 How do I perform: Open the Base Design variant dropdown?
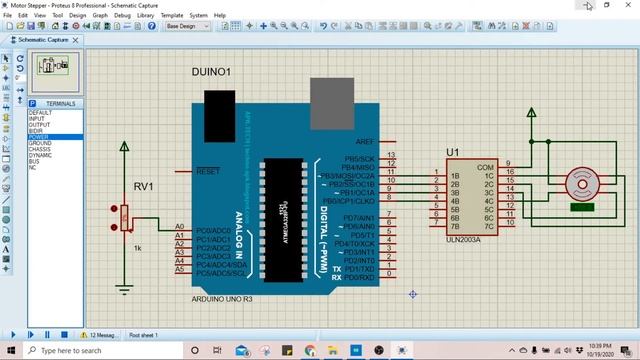tap(188, 26)
